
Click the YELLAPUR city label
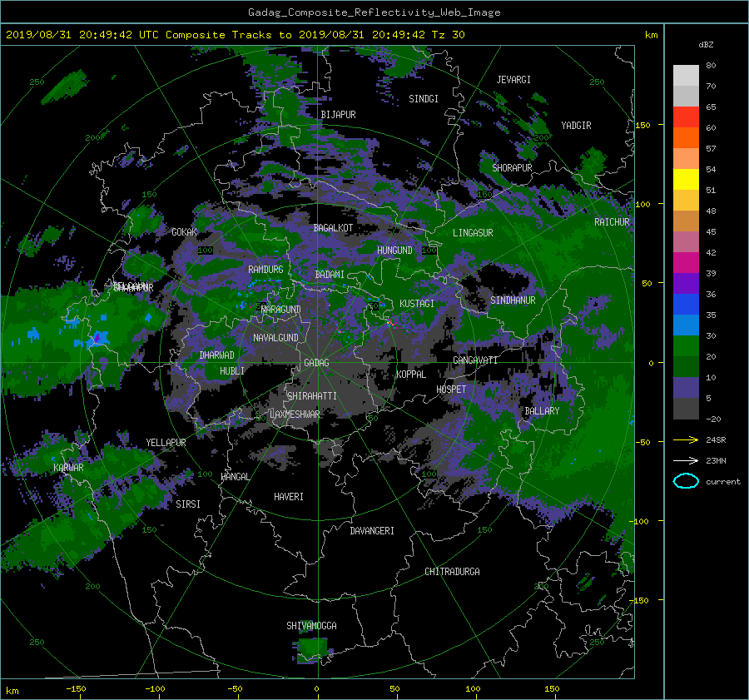(166, 443)
